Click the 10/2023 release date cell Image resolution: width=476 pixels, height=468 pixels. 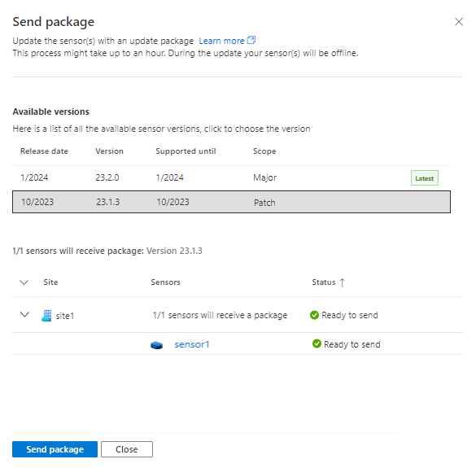(x=37, y=202)
